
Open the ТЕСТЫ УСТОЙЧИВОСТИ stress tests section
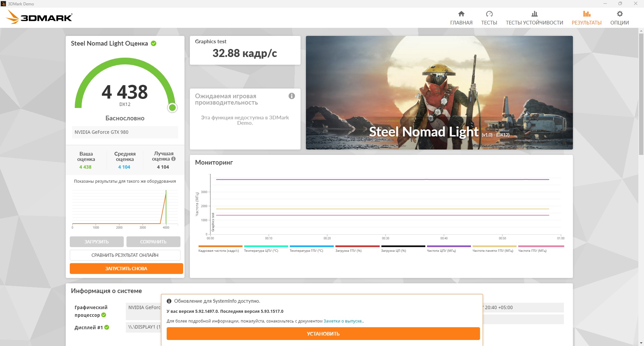534,18
